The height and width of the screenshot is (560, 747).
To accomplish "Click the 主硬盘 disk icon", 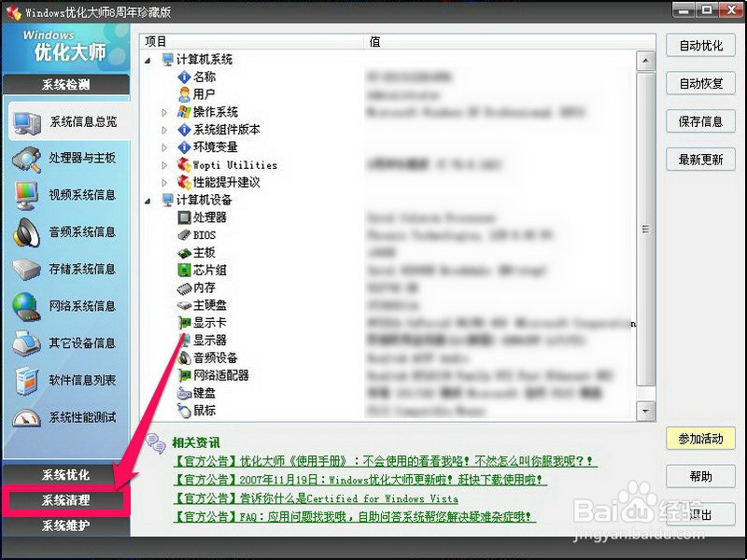I will pyautogui.click(x=184, y=305).
